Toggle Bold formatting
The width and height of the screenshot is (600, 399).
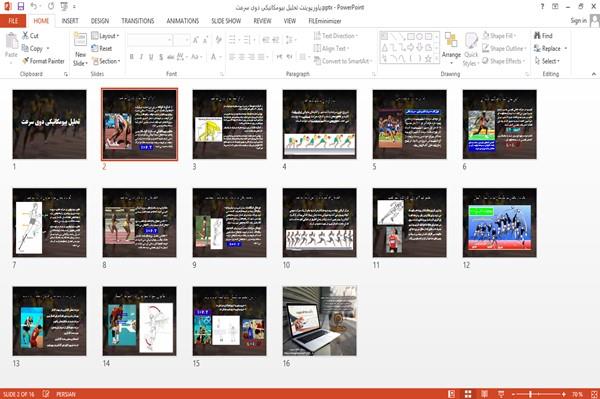(132, 57)
